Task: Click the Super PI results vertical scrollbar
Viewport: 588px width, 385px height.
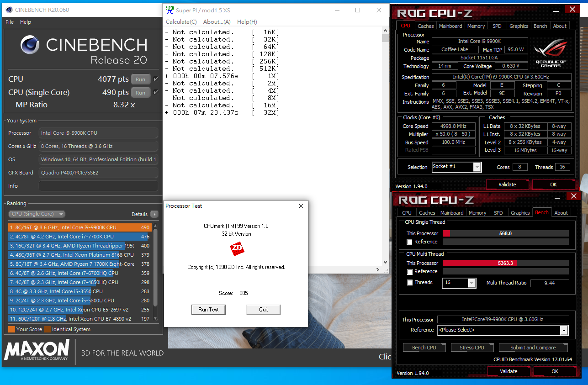Action: (385, 147)
